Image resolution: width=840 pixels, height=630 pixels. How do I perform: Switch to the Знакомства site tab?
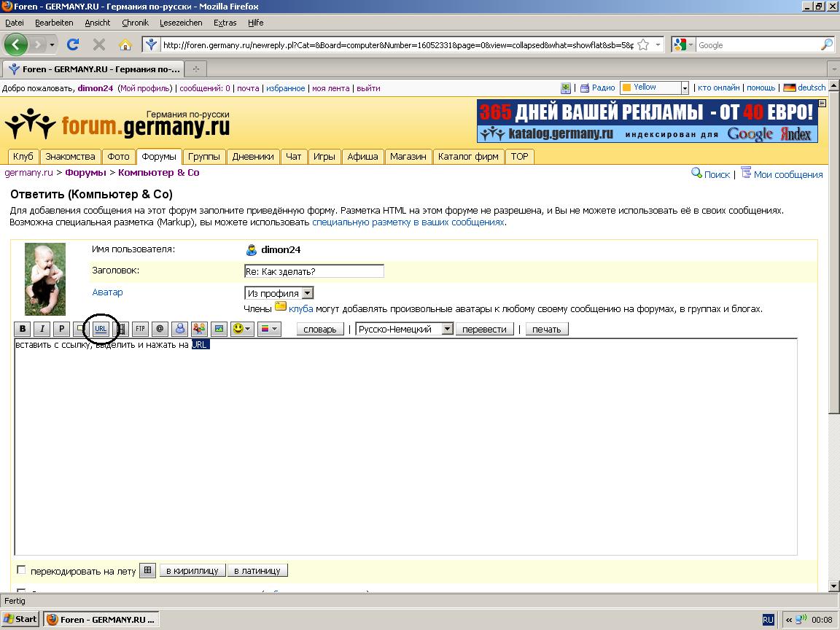coord(70,157)
